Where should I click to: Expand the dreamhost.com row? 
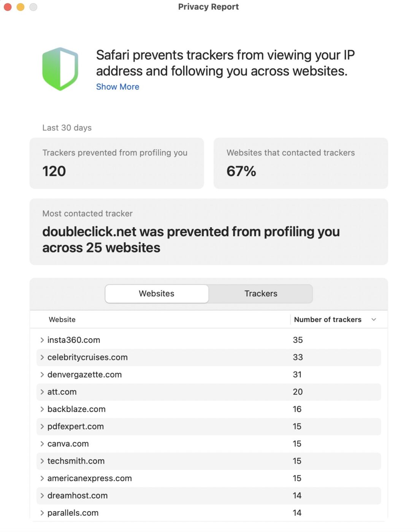(x=42, y=496)
